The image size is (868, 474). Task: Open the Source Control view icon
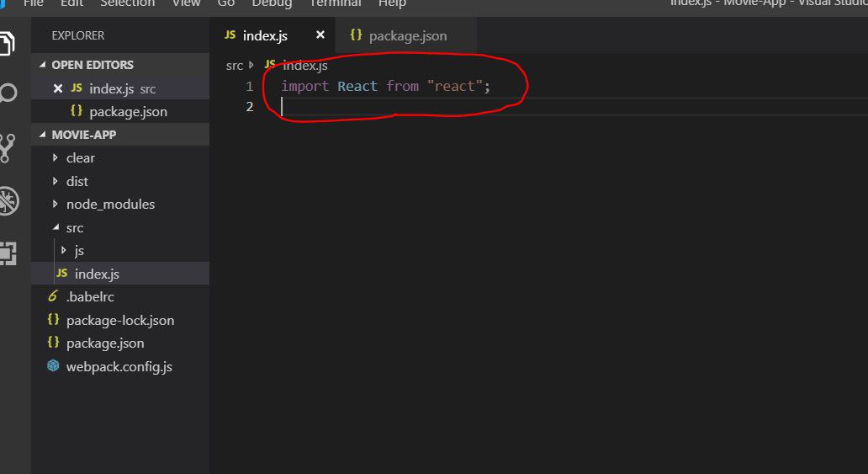click(7, 147)
